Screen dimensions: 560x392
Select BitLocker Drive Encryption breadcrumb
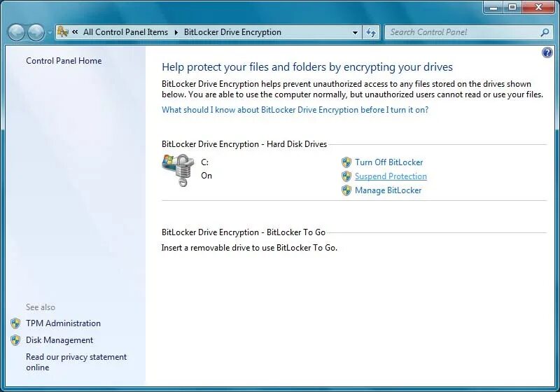(232, 32)
